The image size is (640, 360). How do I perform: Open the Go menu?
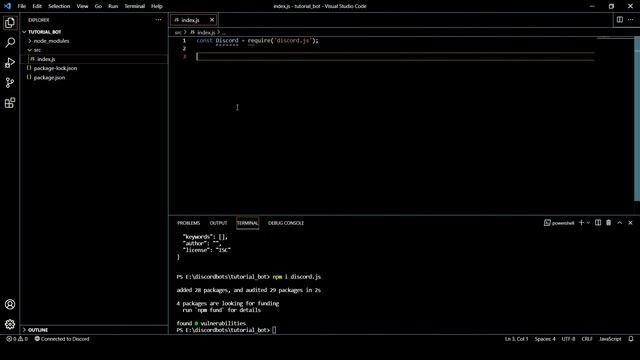[x=98, y=6]
